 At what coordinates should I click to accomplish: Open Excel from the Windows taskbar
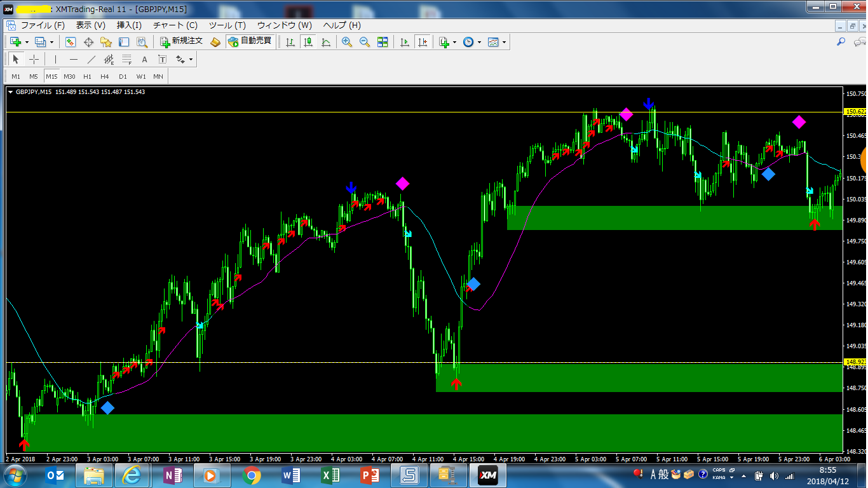coord(330,475)
